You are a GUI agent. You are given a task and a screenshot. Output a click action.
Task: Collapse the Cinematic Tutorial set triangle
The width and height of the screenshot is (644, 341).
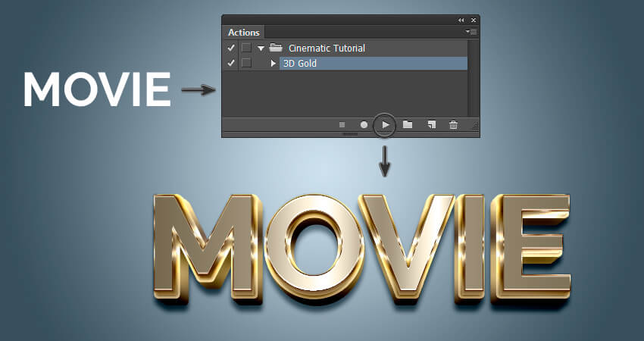(x=261, y=48)
